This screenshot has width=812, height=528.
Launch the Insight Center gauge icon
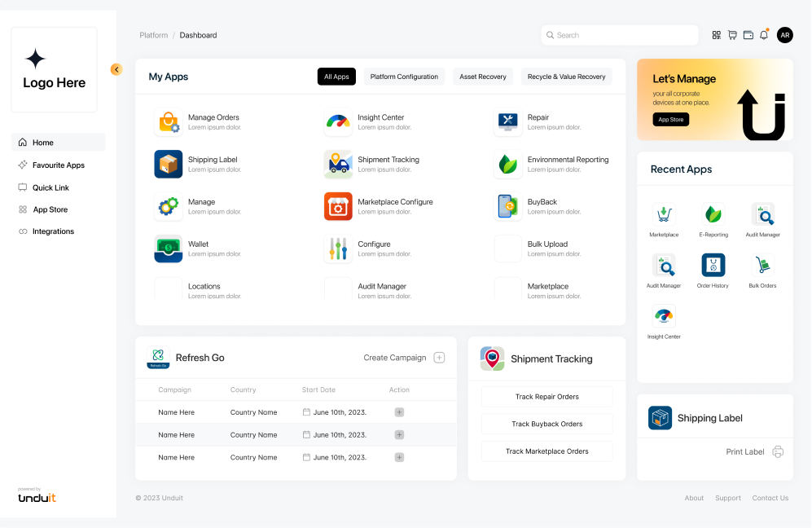[338, 122]
